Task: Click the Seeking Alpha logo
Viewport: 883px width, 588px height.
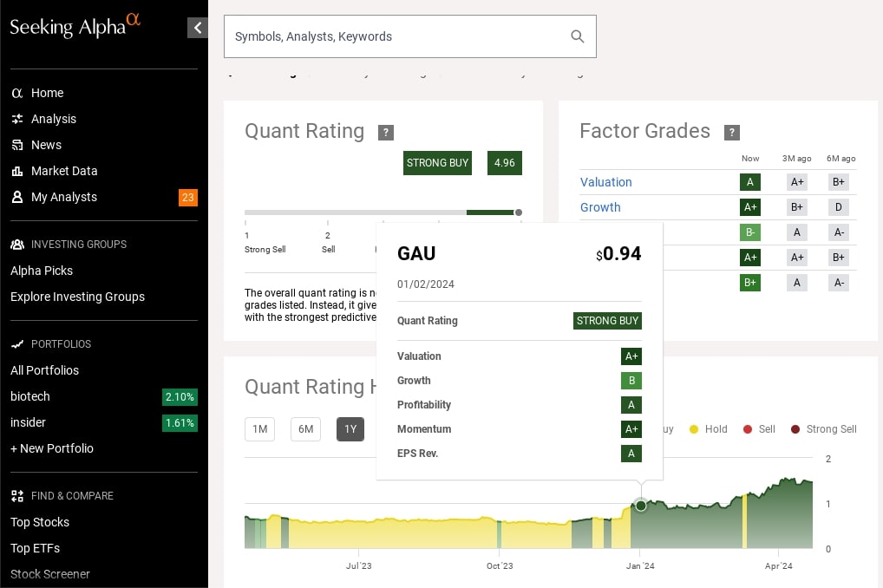Action: tap(75, 26)
